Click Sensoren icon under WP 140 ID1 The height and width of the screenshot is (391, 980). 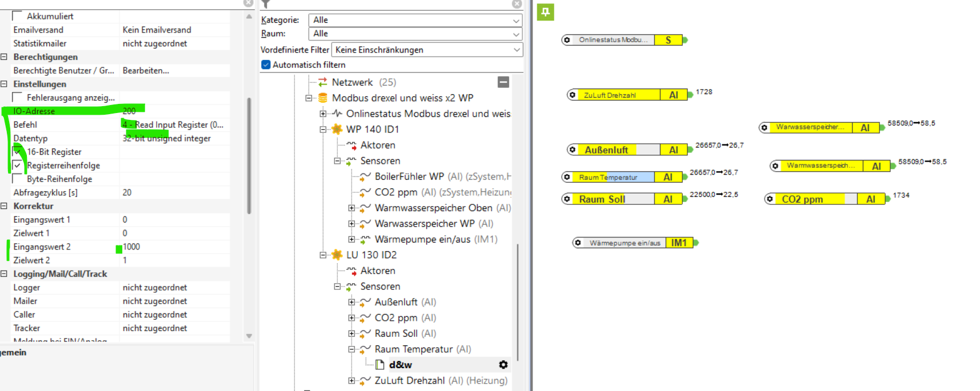(x=351, y=161)
